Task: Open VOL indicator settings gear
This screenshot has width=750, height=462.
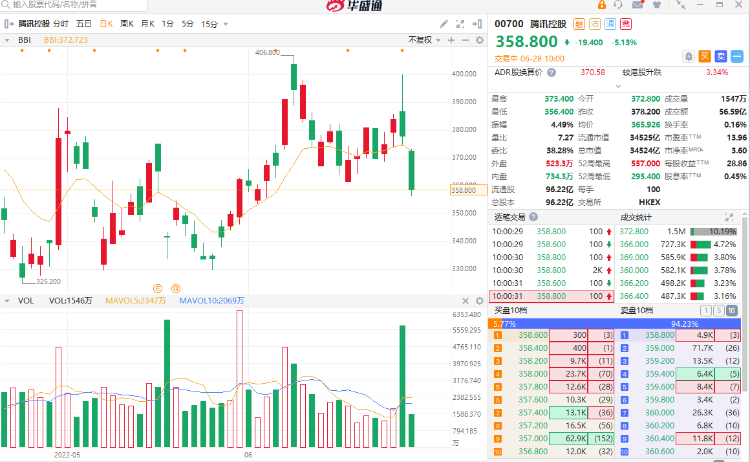Action: 480,301
